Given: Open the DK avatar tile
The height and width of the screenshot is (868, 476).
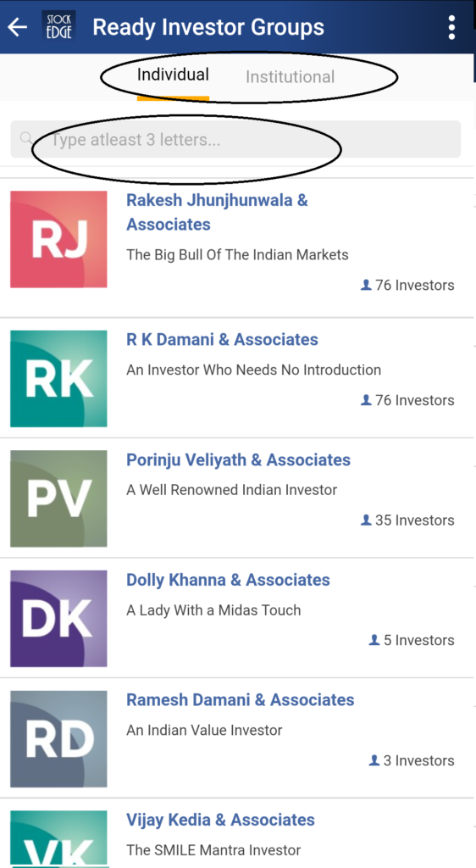Looking at the screenshot, I should pos(58,618).
